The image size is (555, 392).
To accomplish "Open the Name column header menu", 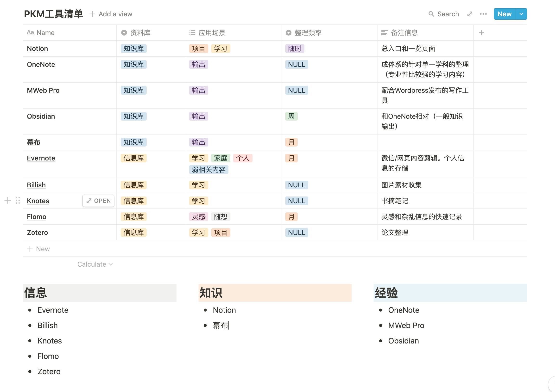I will tap(70, 33).
